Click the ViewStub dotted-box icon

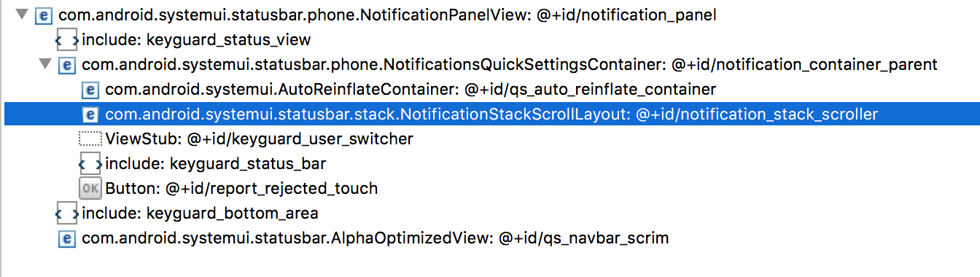pos(90,139)
